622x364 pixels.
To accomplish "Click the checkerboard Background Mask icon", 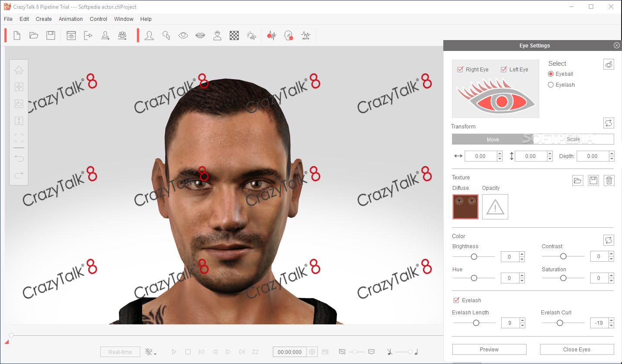I will (235, 36).
